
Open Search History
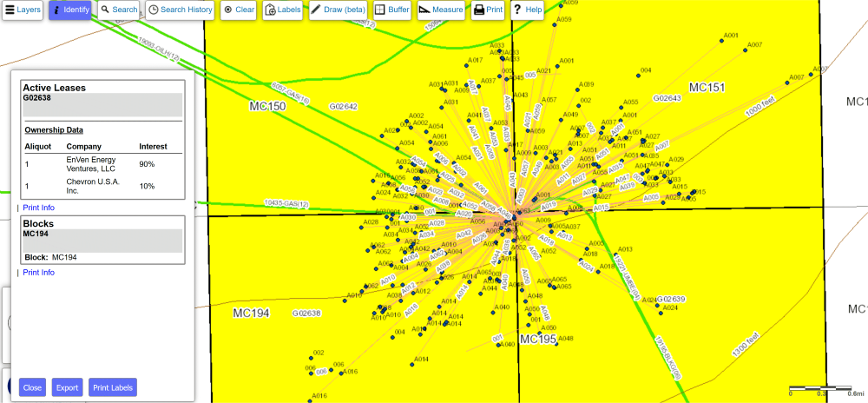180,10
